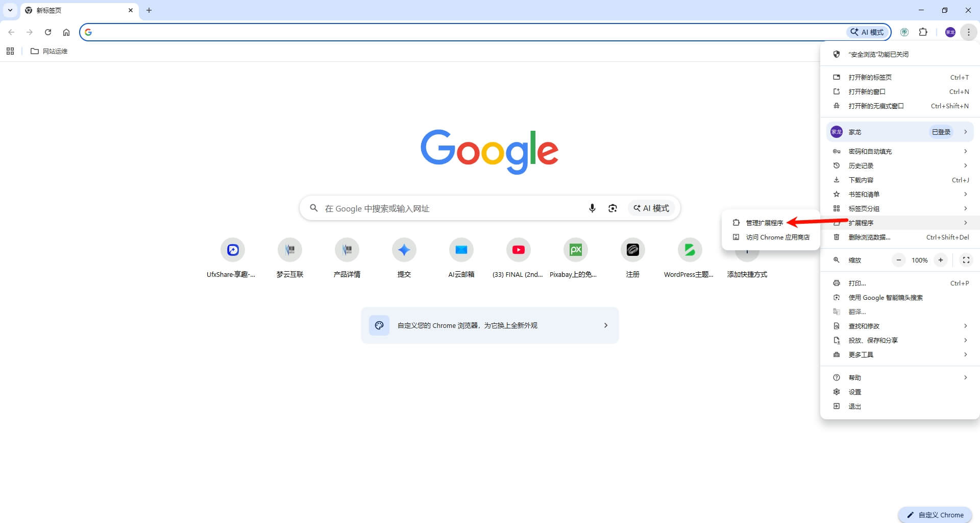Expand the 书签和清单 submenu

[x=900, y=194]
